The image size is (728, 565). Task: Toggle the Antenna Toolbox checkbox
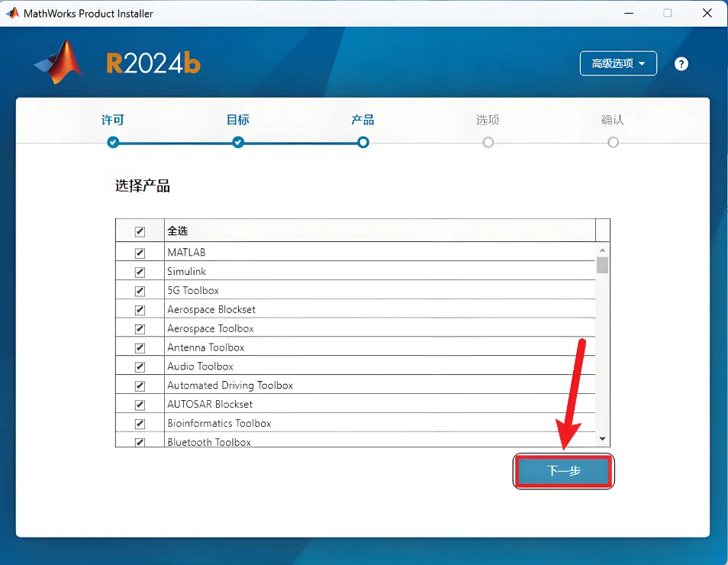pos(140,348)
